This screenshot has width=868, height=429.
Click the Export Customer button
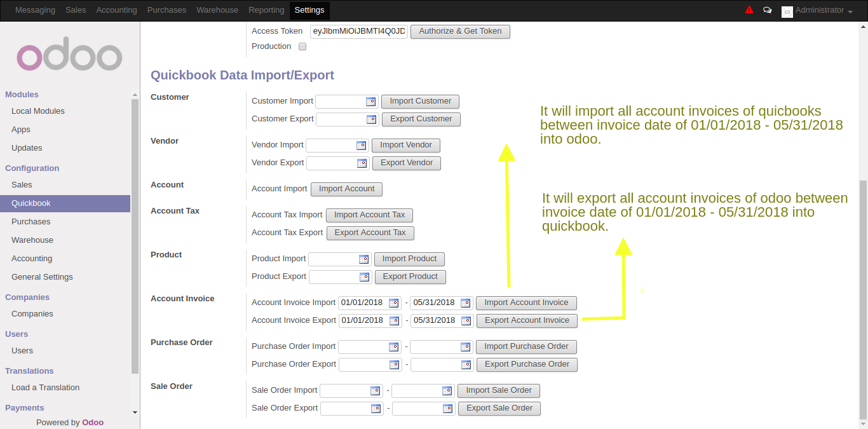[421, 119]
